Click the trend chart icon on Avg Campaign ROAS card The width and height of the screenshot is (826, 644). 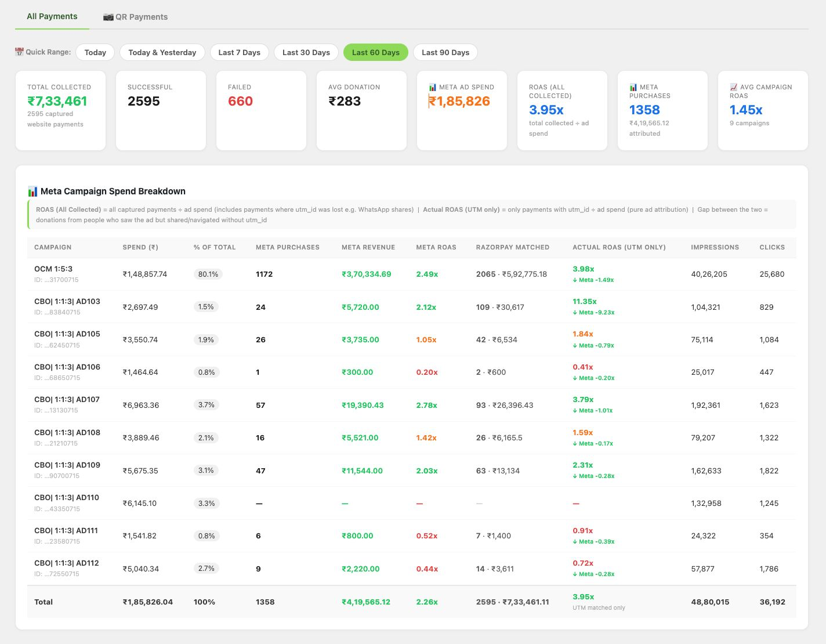pyautogui.click(x=734, y=87)
